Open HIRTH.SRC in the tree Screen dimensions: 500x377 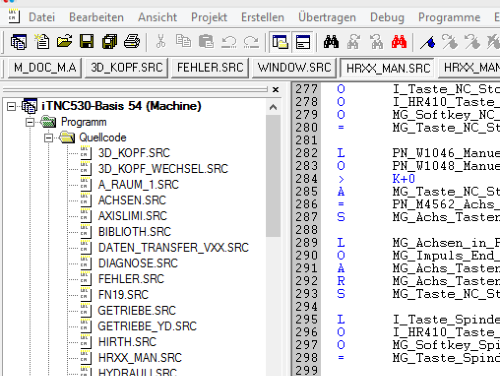(127, 342)
